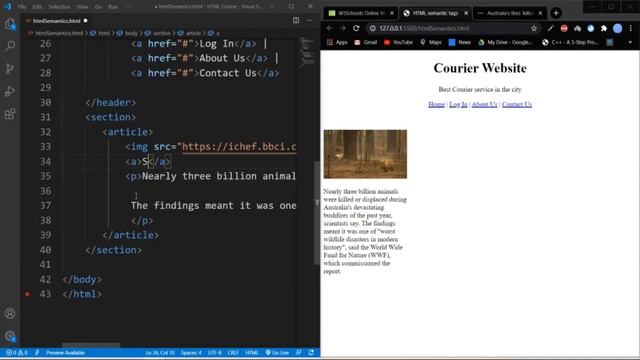
Task: Open the YouTube bookmark
Action: click(398, 42)
